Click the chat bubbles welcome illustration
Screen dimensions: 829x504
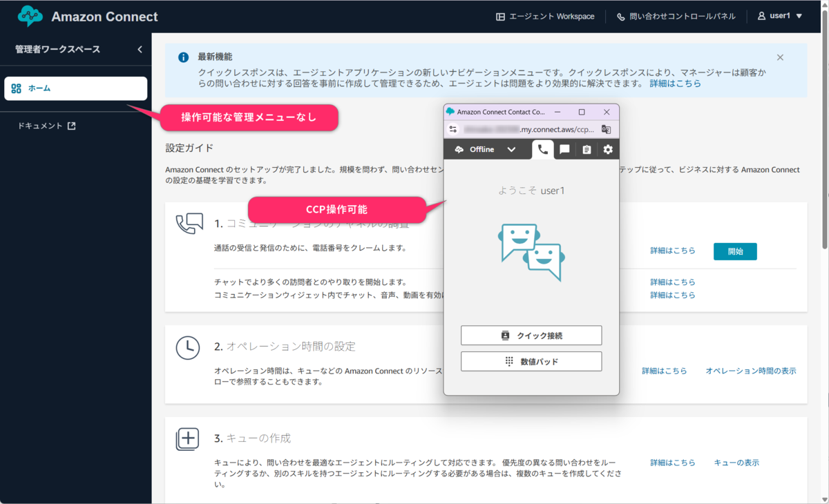531,252
